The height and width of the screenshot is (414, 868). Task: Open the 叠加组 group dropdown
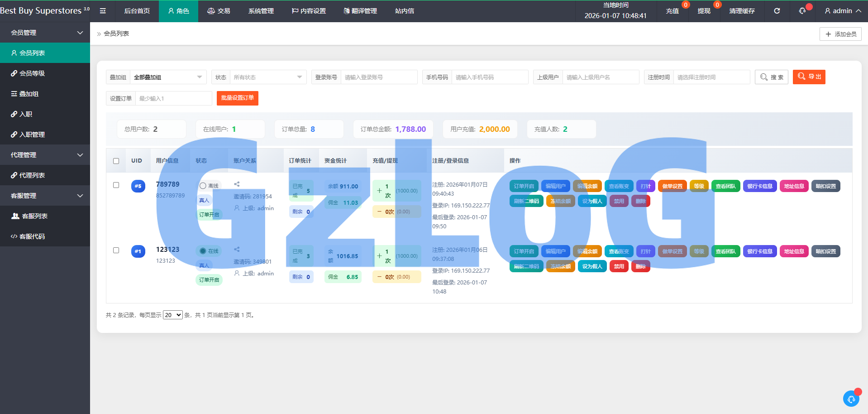pyautogui.click(x=167, y=77)
